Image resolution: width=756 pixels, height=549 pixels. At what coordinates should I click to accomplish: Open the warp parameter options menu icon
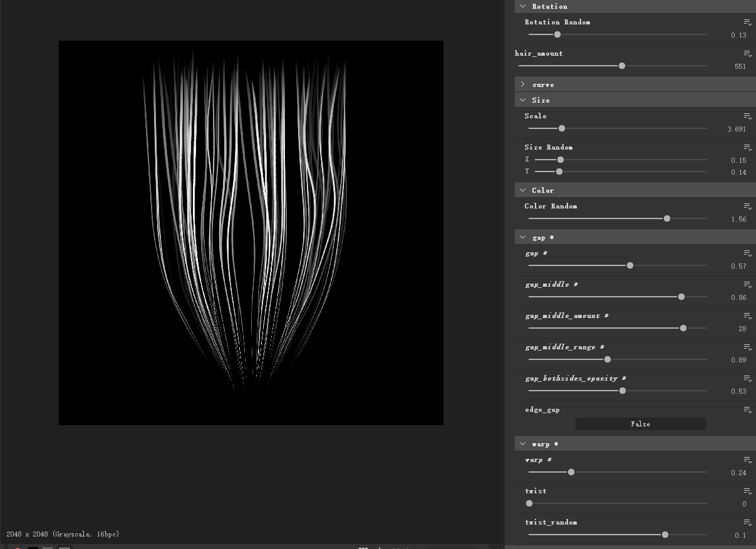click(x=747, y=460)
